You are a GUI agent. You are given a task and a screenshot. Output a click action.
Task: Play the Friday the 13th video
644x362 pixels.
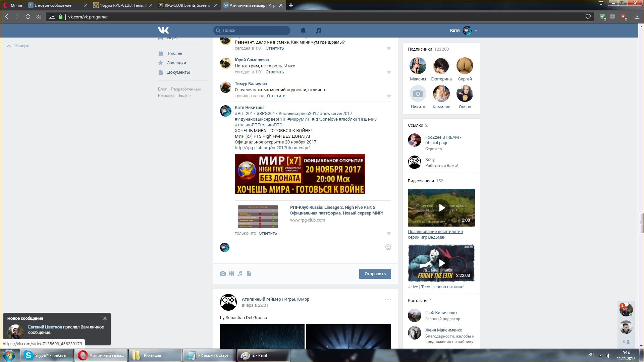tap(441, 263)
